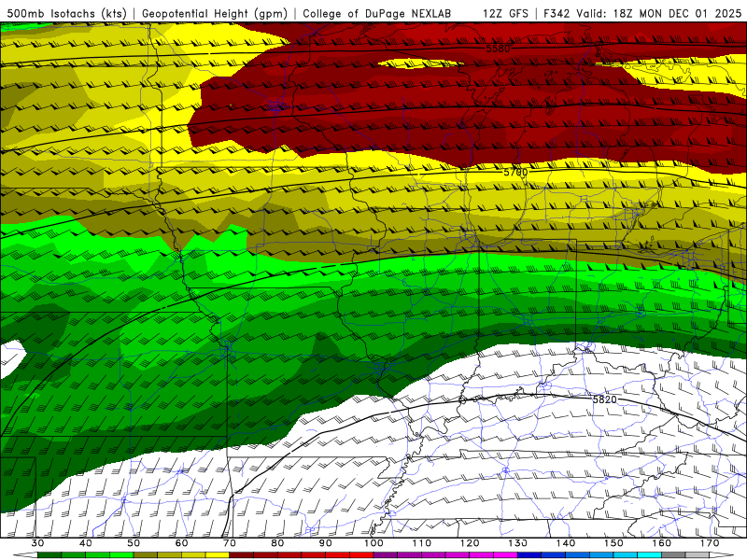Viewport: 747px width, 560px height.
Task: Select the dark gray swatch at 160 knots
Action: pyautogui.click(x=674, y=555)
